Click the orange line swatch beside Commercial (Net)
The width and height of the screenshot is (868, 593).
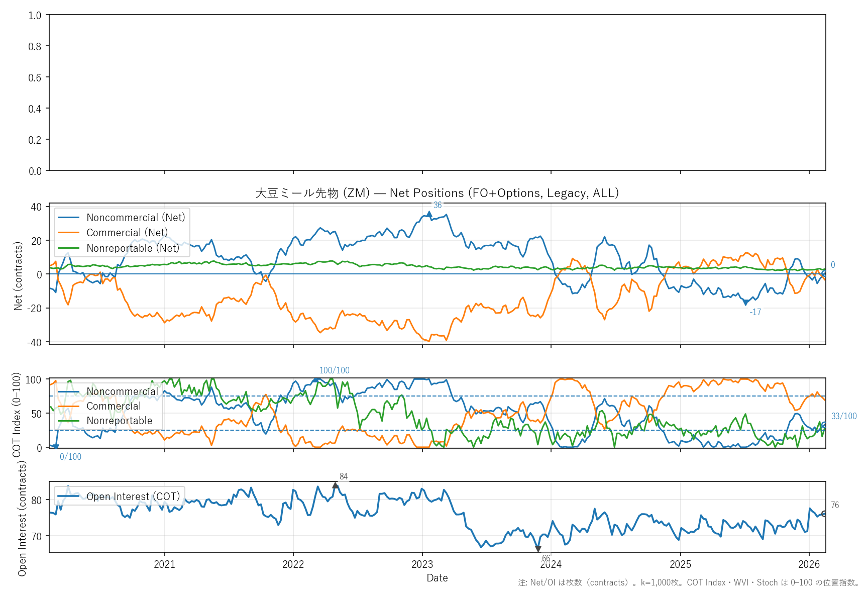point(69,233)
